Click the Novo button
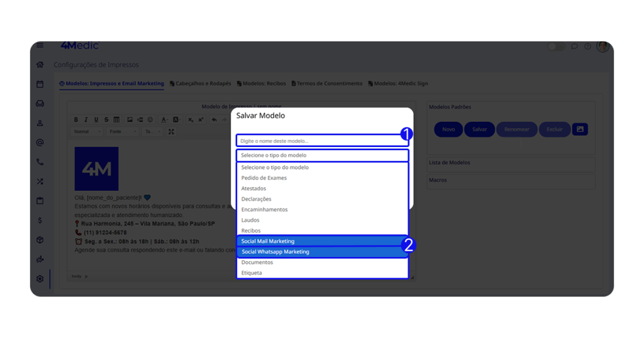Image resolution: width=644 pixels, height=338 pixels. coord(448,129)
